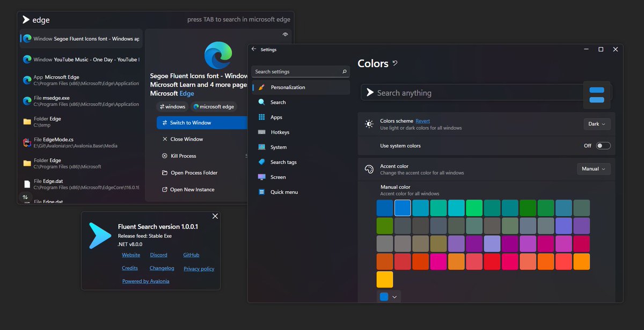Click the EdgeMode.cs file icon
The height and width of the screenshot is (330, 644).
pos(27,142)
